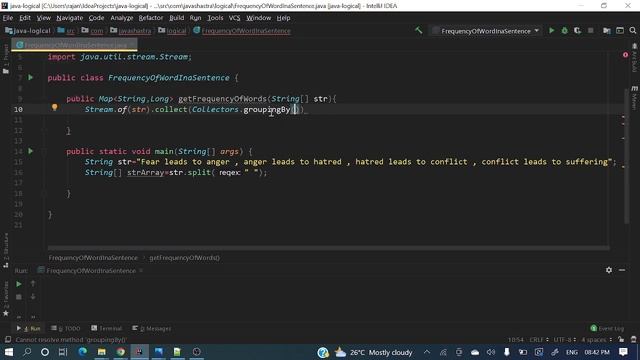Open the Run tool window button

coord(28,328)
